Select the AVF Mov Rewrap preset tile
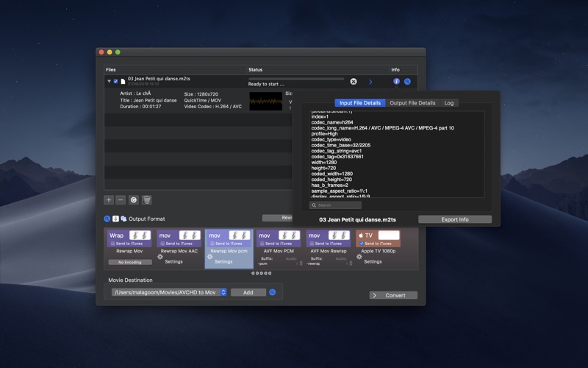The image size is (588, 368). coord(329,250)
